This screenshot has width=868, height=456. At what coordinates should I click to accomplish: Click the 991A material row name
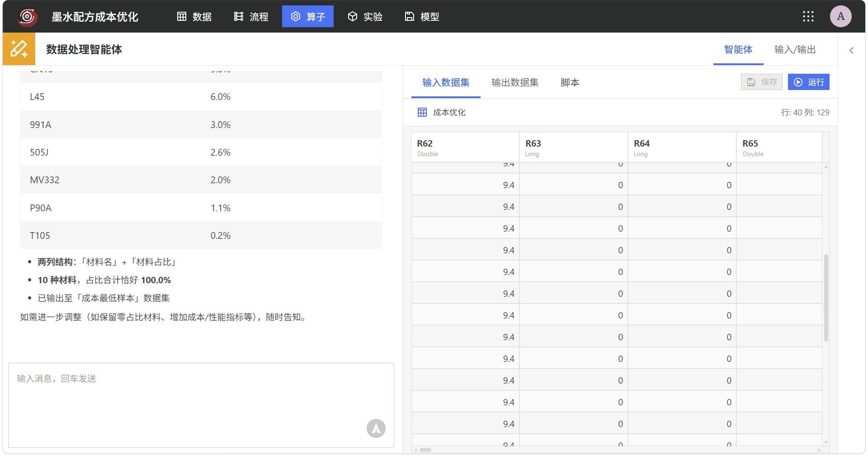[x=41, y=125]
